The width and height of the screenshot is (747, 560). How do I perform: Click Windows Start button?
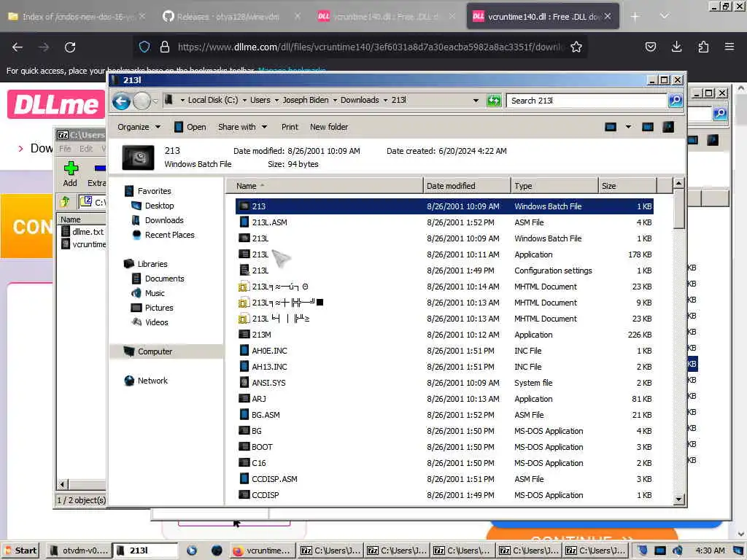point(21,551)
